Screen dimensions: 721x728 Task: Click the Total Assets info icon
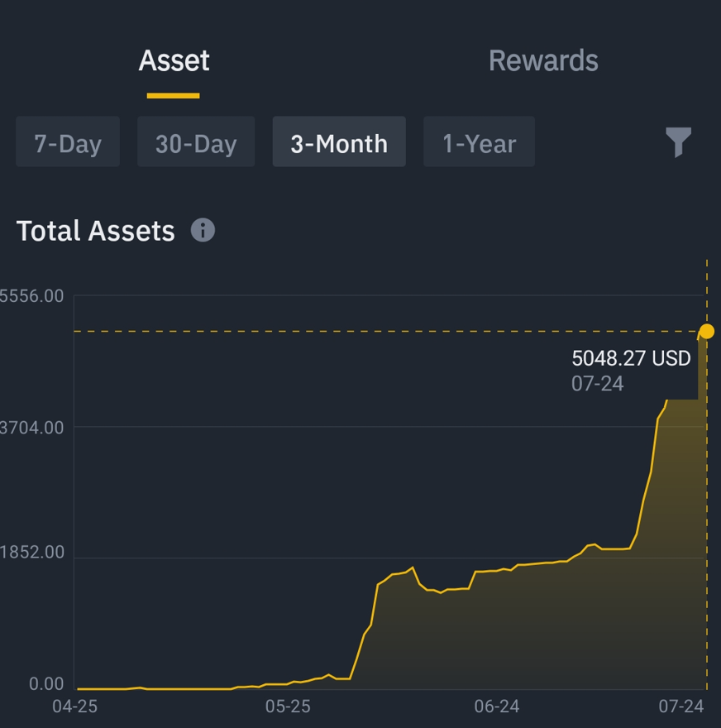pos(203,230)
